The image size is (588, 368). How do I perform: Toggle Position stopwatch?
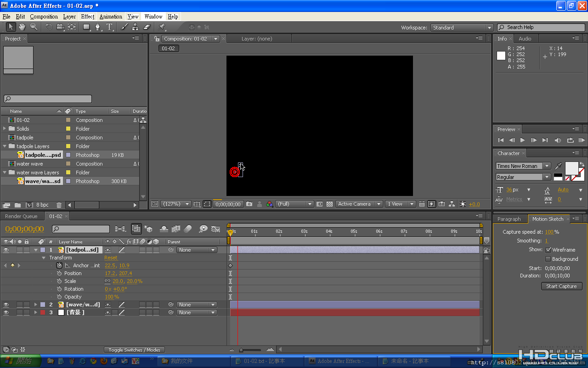pos(59,273)
